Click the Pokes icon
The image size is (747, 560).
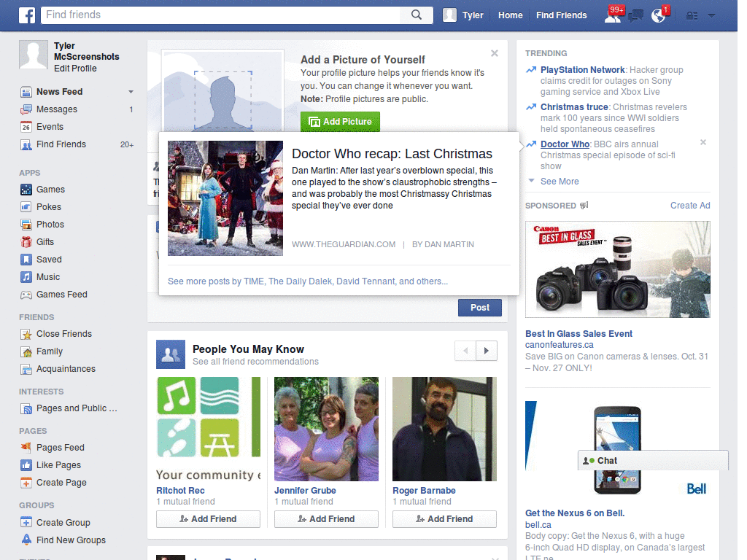pos(26,207)
